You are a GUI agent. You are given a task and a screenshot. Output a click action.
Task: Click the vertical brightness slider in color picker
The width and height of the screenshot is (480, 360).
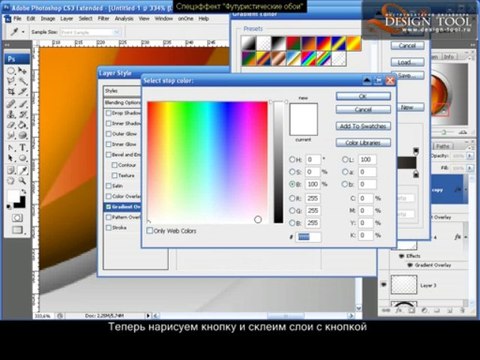pos(278,163)
